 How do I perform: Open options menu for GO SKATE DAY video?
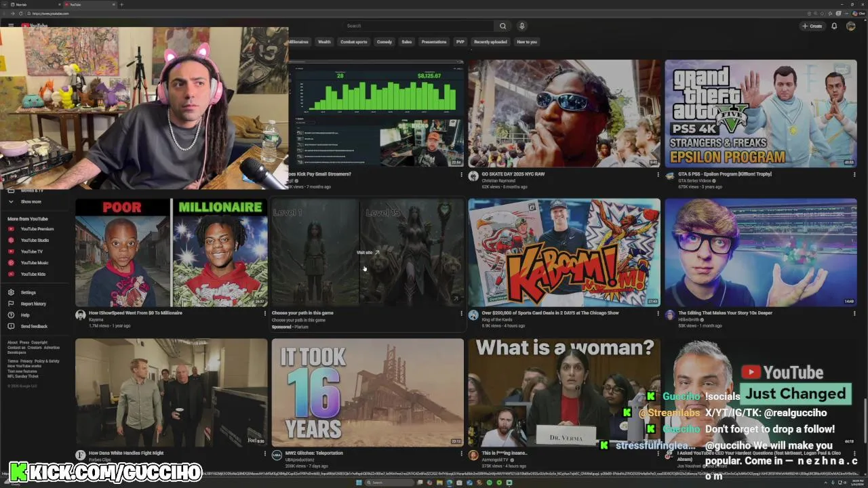click(x=657, y=174)
